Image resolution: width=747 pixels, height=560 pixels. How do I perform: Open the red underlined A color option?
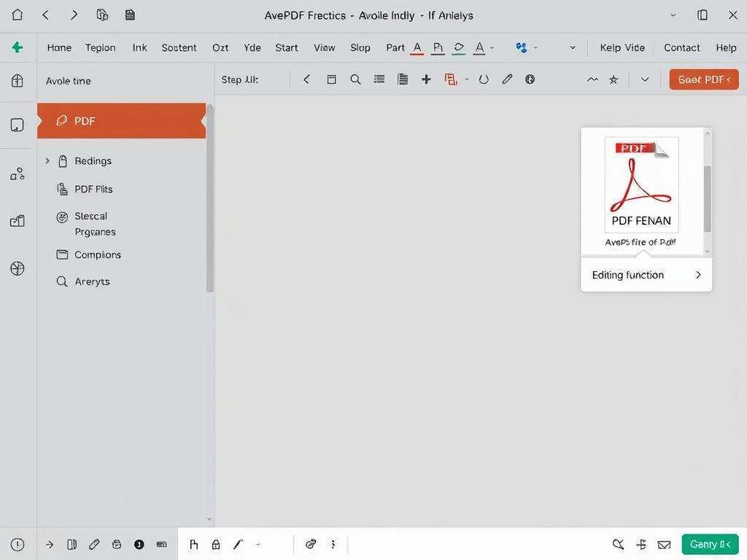point(417,47)
